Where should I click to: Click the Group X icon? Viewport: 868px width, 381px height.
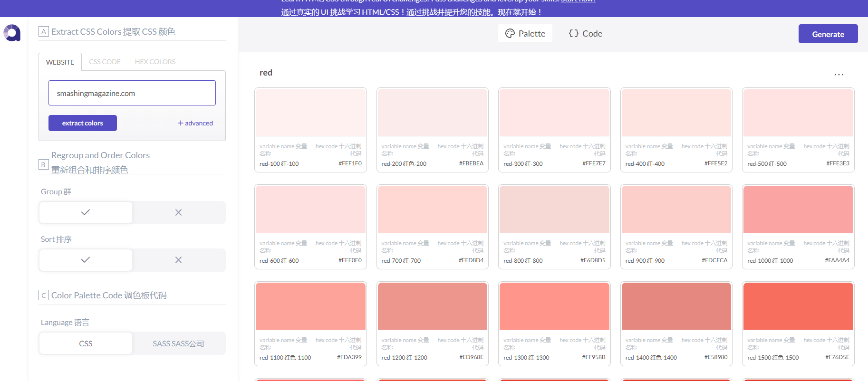click(178, 212)
